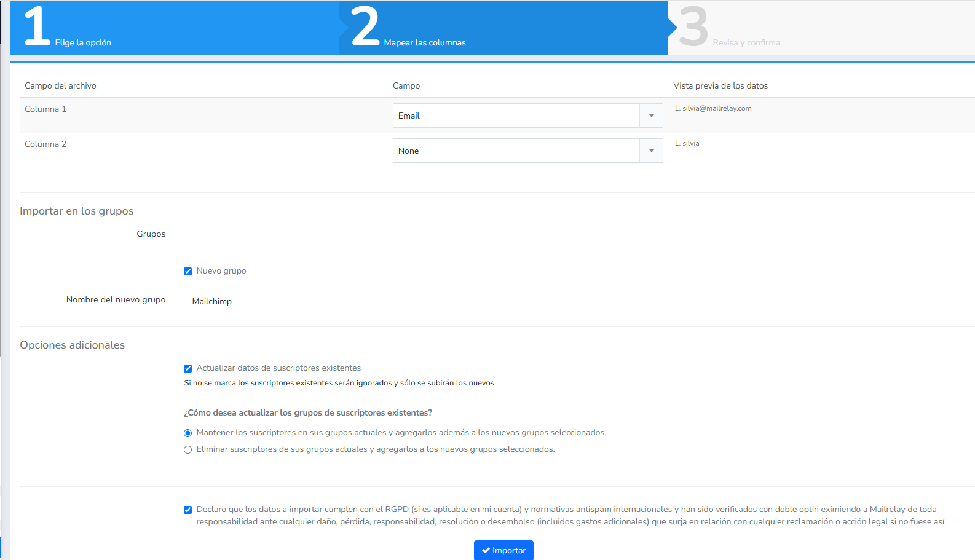
Task: Uncheck the RGPD declaration checkbox
Action: click(x=188, y=510)
